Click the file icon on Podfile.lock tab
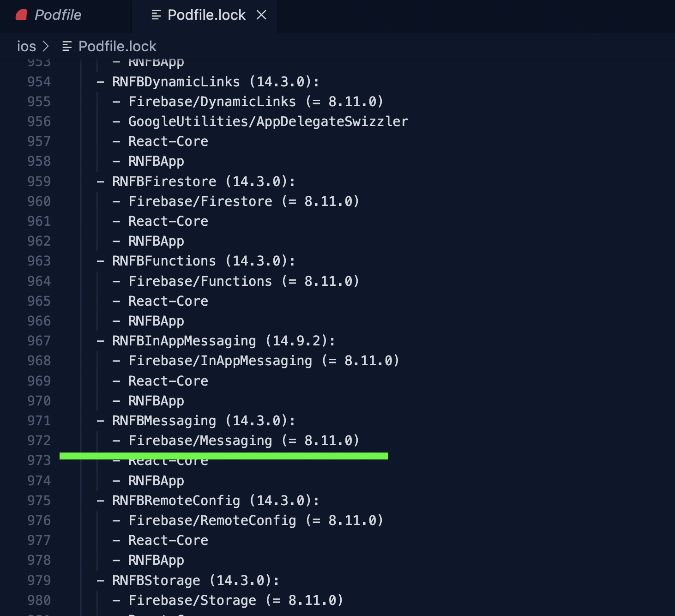The height and width of the screenshot is (616, 675). pos(156,15)
